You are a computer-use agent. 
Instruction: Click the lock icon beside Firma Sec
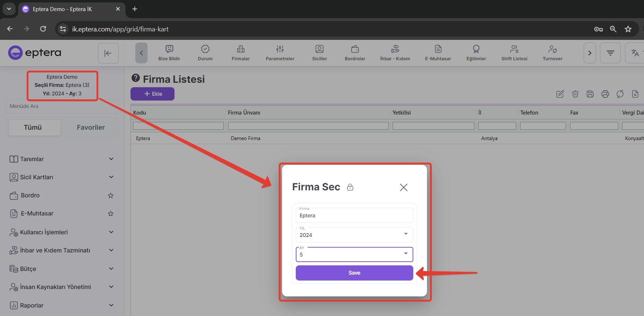coord(350,187)
